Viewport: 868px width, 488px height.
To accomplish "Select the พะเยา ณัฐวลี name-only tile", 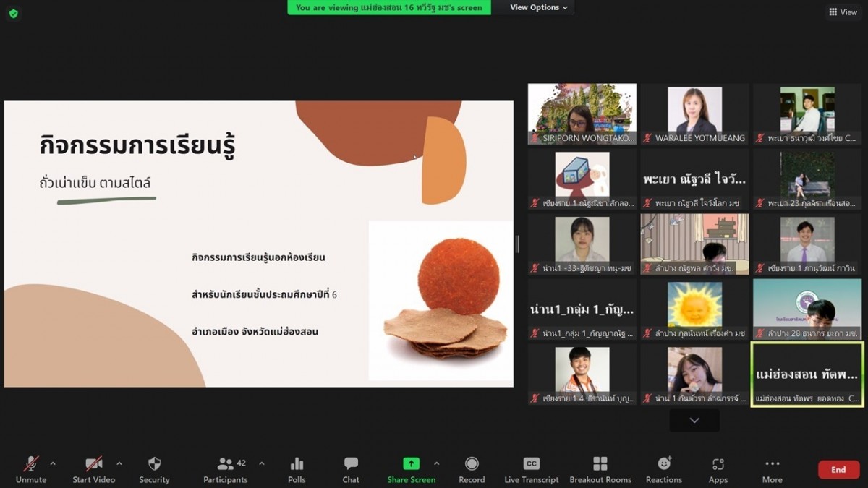I will tap(694, 179).
